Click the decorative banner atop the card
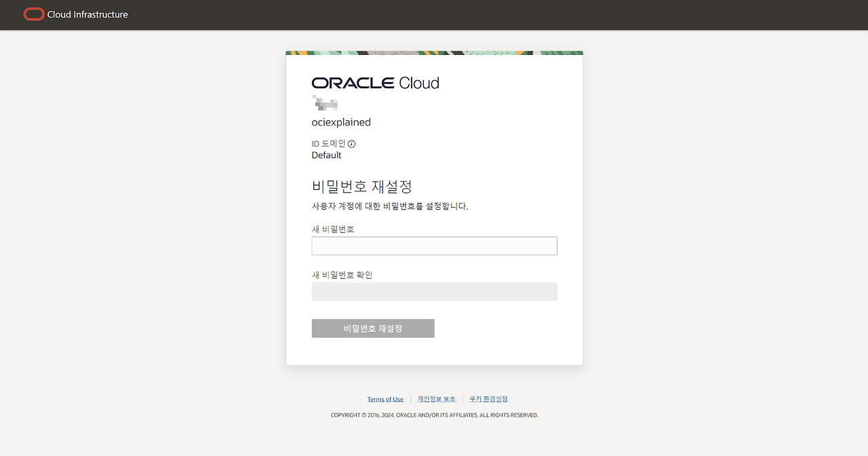The image size is (868, 456). [x=434, y=53]
